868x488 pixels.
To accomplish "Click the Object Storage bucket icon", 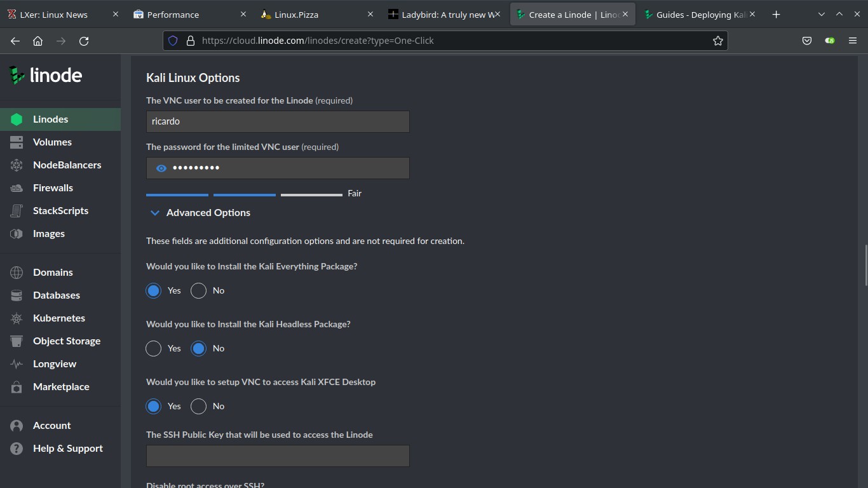I will click(x=17, y=341).
